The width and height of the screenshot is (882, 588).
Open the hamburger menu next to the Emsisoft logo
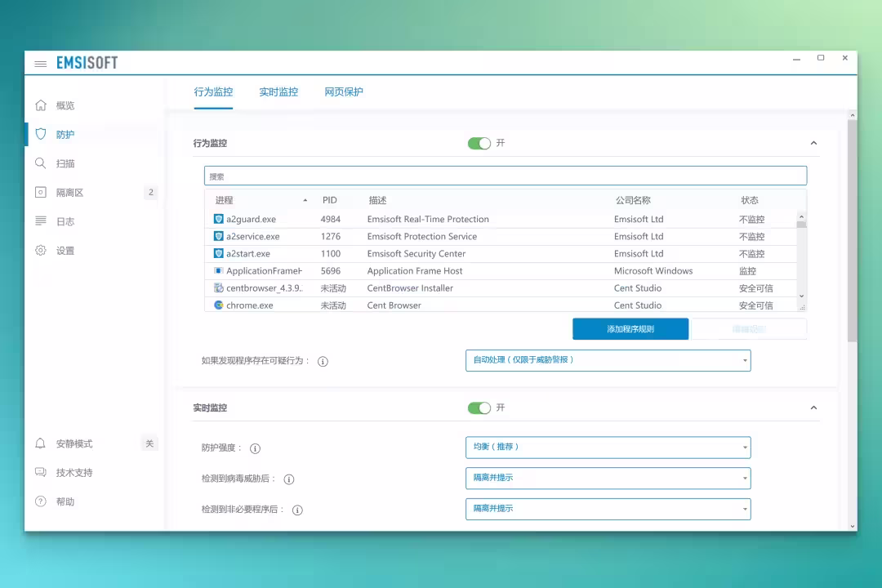(x=41, y=64)
